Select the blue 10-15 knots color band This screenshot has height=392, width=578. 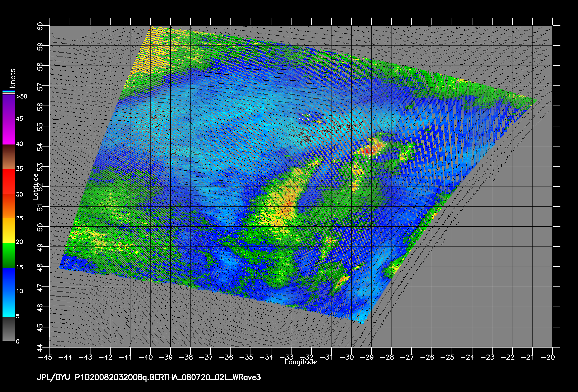point(9,280)
